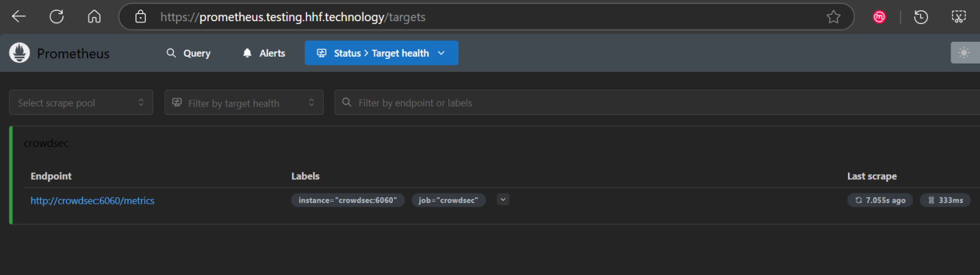Click the browser address bar URL
This screenshot has height=275, width=980.
(x=293, y=16)
